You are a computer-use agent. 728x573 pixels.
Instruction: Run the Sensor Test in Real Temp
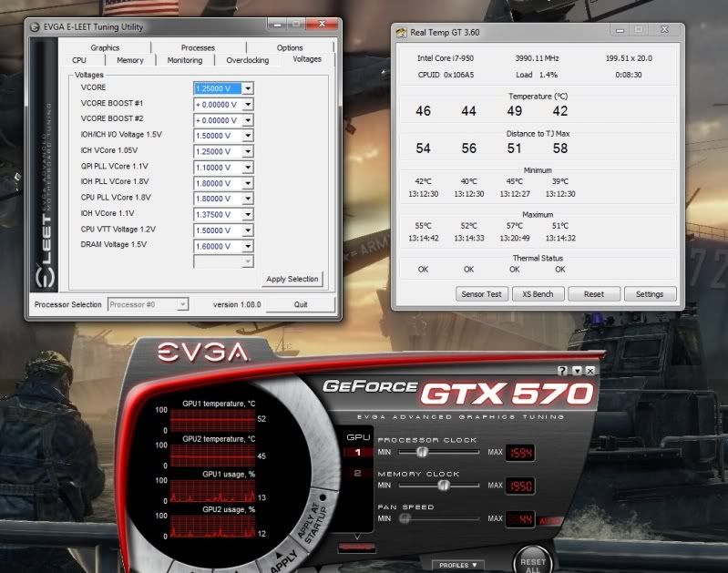481,294
